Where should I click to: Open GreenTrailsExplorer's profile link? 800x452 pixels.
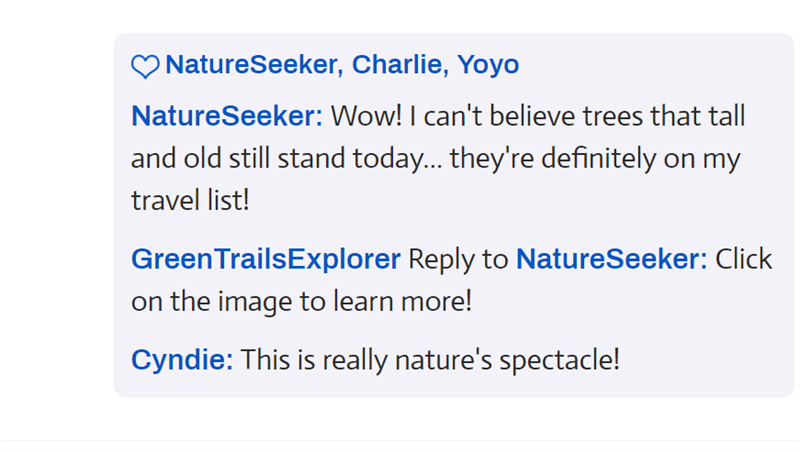pyautogui.click(x=265, y=259)
